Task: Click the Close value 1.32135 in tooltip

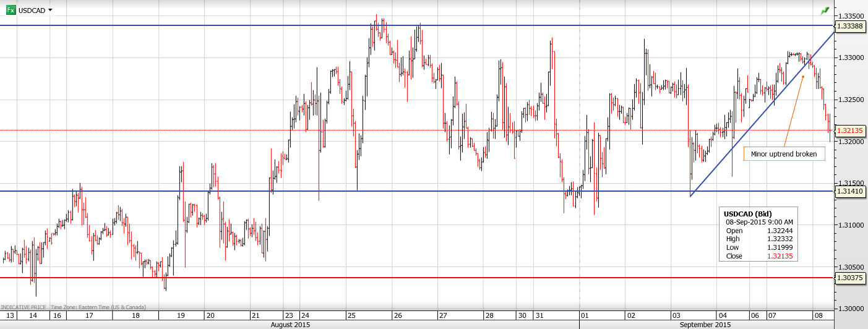Action: [x=779, y=256]
